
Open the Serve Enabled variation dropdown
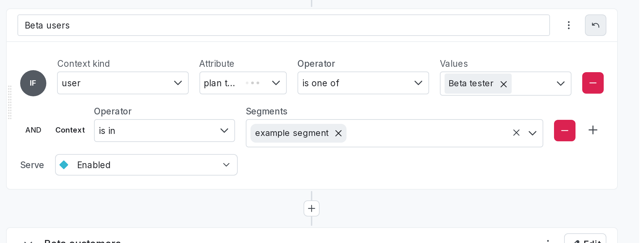click(146, 165)
